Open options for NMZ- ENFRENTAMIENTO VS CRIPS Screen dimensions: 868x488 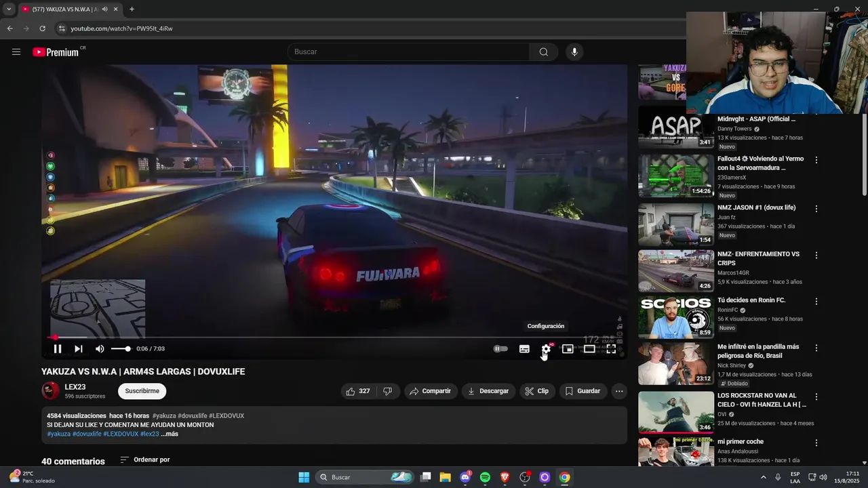816,256
